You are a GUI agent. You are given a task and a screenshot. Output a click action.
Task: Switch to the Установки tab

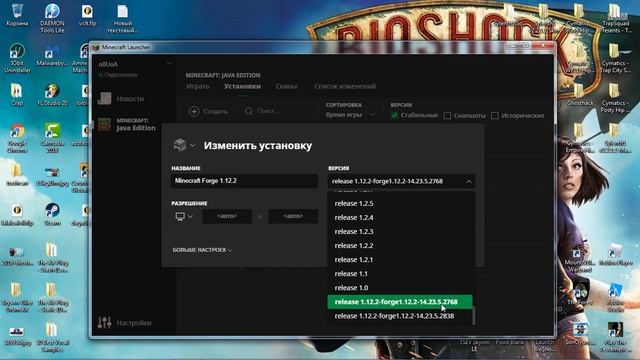tap(242, 87)
